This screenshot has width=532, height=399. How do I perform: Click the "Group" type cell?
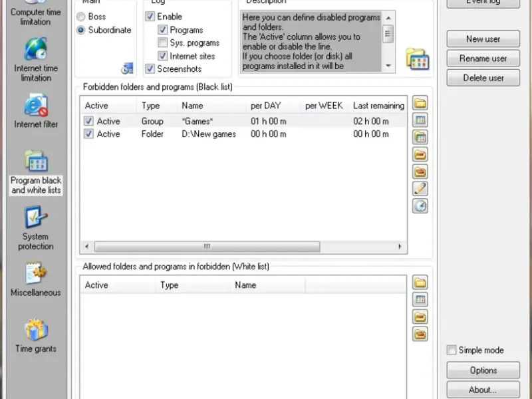click(x=152, y=121)
